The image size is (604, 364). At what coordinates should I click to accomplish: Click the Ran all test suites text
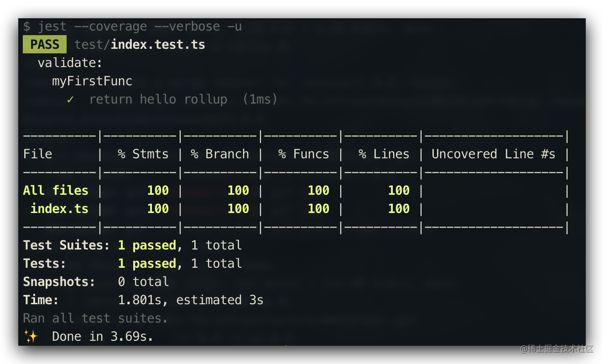96,318
